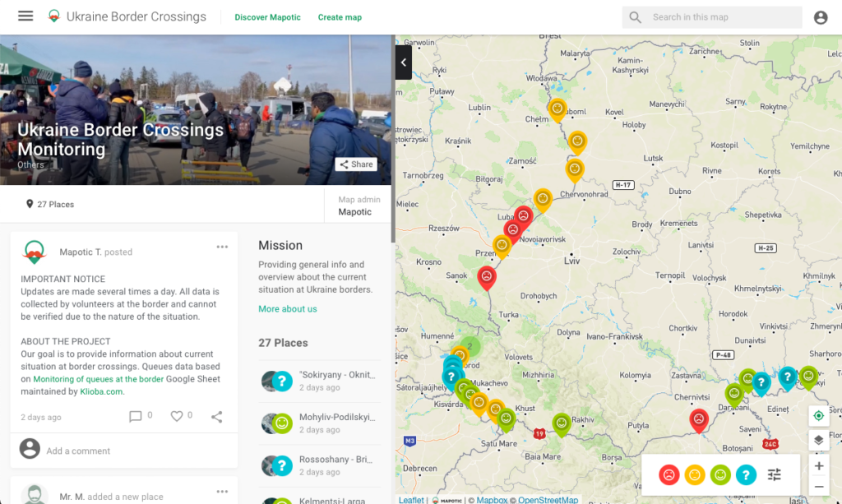The width and height of the screenshot is (842, 504).
Task: Select the yellow marker near Przemysl
Action: pyautogui.click(x=502, y=247)
